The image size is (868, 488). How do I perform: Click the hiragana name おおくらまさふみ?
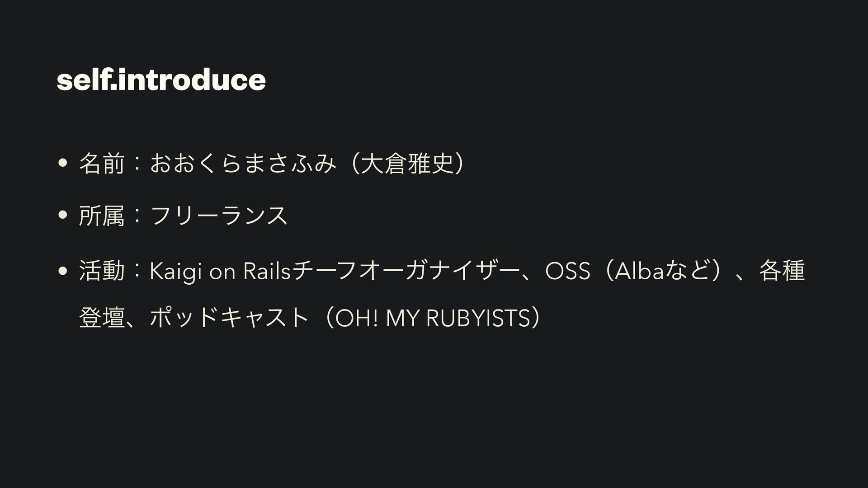pyautogui.click(x=243, y=164)
